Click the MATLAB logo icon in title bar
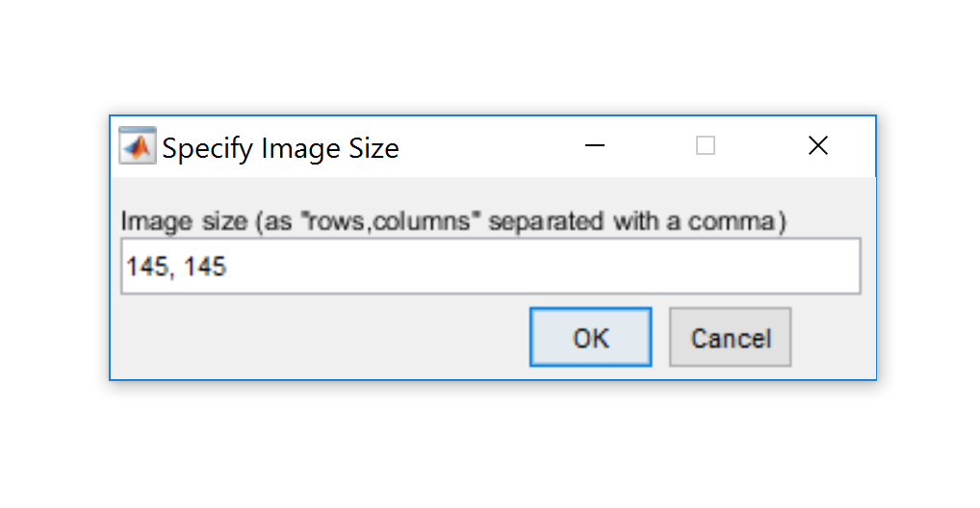 [x=137, y=147]
